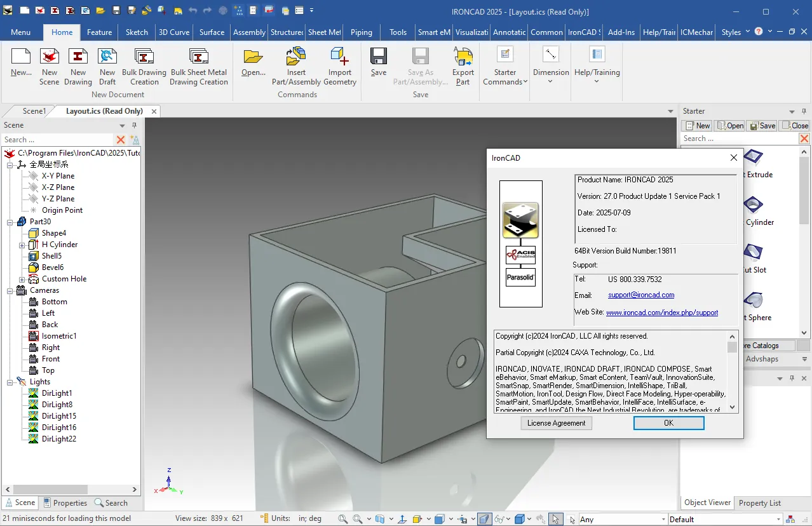
Task: Click the Close button in Starter panel
Action: [794, 126]
